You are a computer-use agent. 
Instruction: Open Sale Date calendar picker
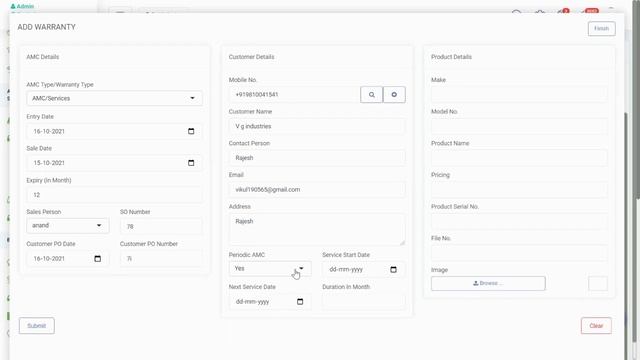[191, 163]
